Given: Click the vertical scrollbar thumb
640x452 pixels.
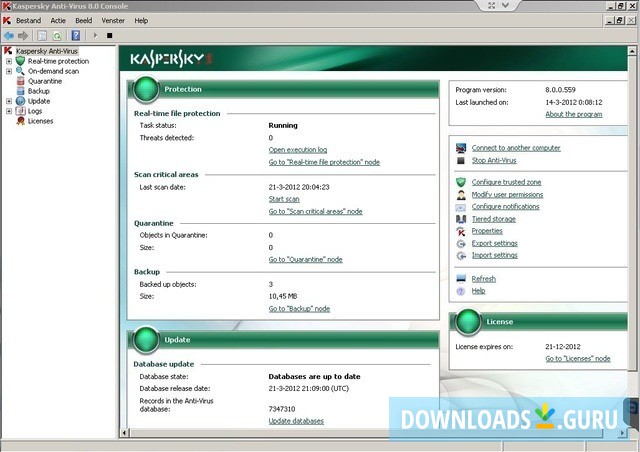Looking at the screenshot, I should (632, 214).
